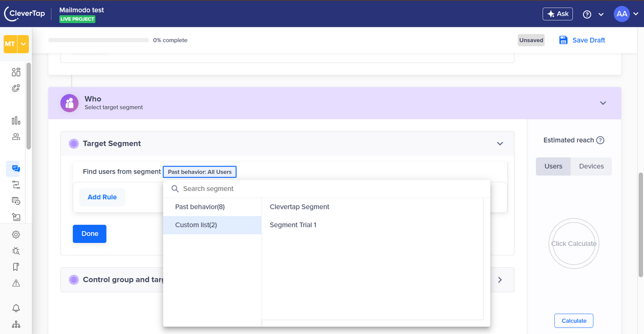Screen dimensions: 644x334
Task: Click the Save Draft button
Action: pos(583,40)
